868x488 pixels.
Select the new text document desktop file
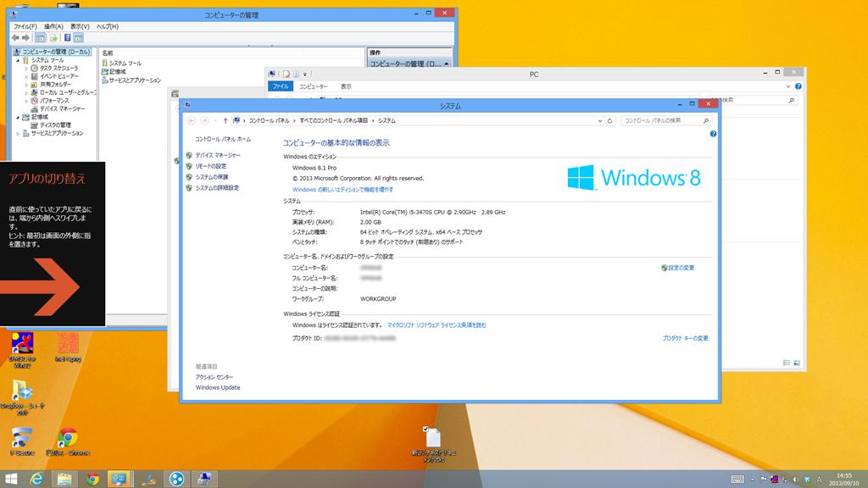(433, 445)
